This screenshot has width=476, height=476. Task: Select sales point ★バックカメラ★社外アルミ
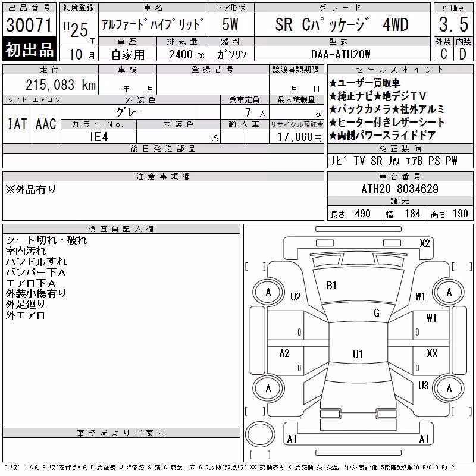386,109
